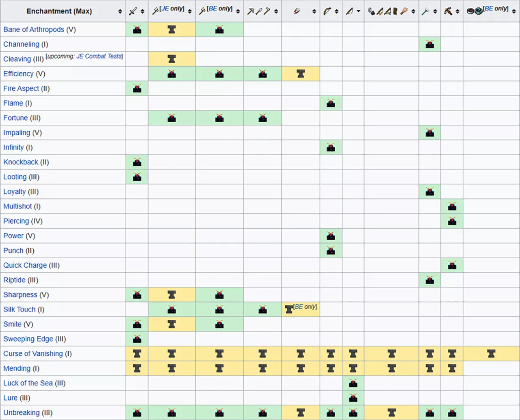Sort by the Enchantment (Max) column arrow
520x420 pixels.
[x=120, y=11]
